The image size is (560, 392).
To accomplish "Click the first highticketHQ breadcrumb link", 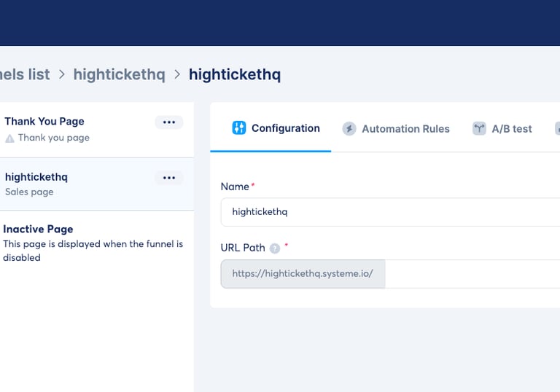I will click(119, 74).
